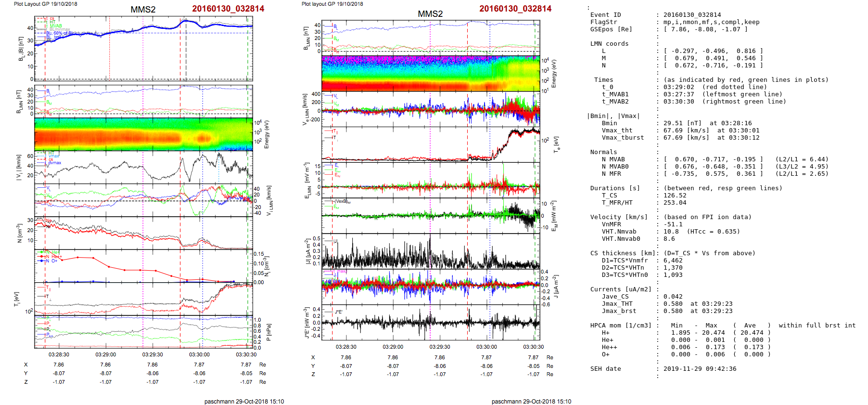Click the 'J*E' [nW m-3]' axis label in right plot

(x=306, y=323)
